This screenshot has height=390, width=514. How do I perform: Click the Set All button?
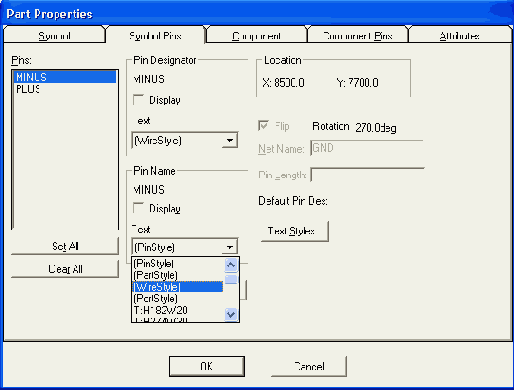[x=65, y=246]
